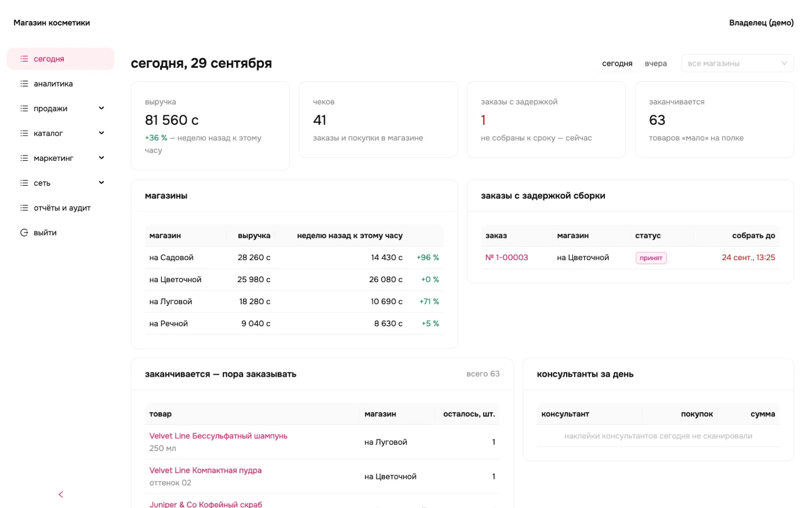Open «Velvet Line Бессульфатный шампунь» product link
Screen dimensions: 812x508
pyautogui.click(x=219, y=436)
